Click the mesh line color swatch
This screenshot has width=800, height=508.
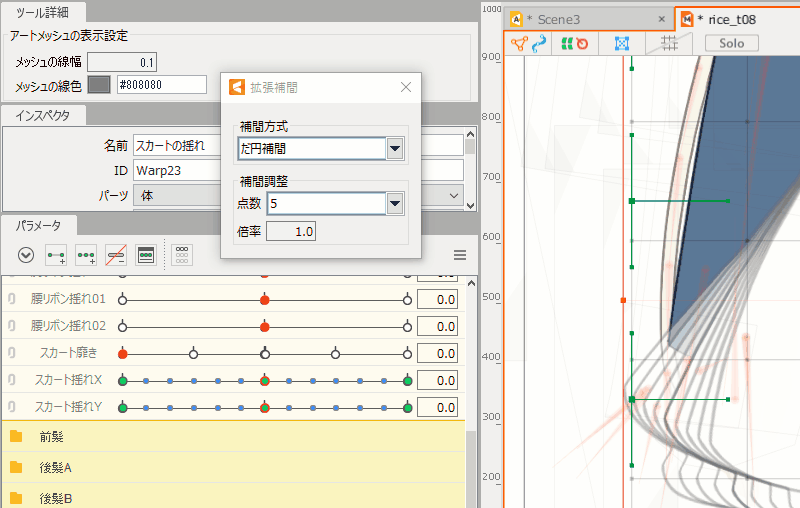click(x=99, y=84)
